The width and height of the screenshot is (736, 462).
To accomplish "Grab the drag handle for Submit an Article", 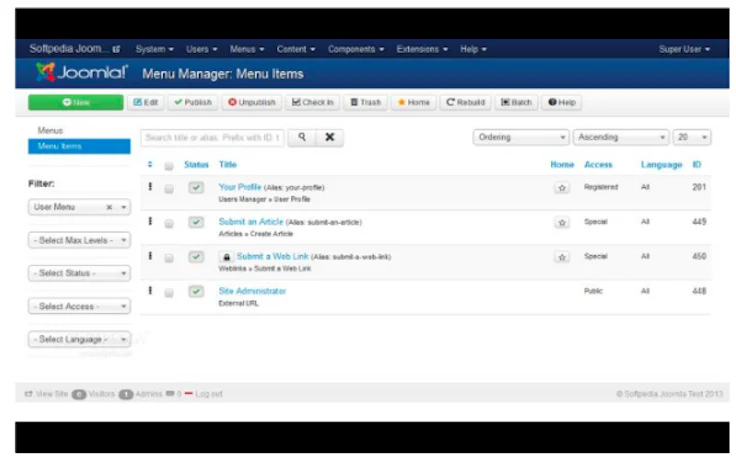I will [x=150, y=221].
